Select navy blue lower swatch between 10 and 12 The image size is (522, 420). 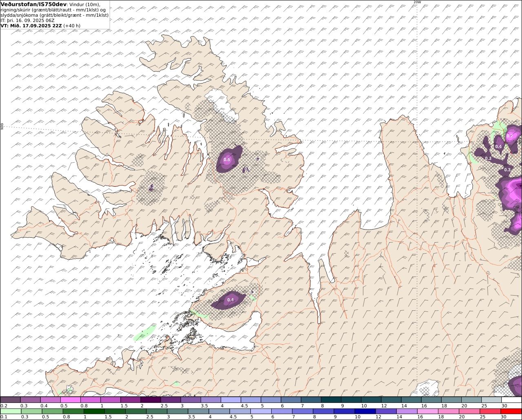coord(365,411)
